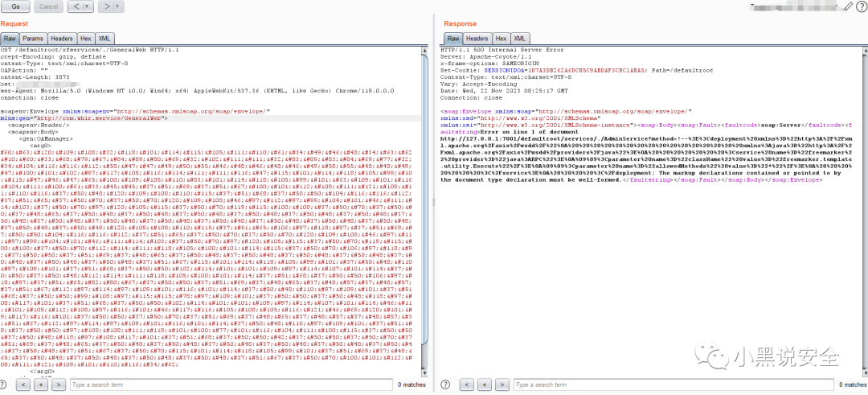The height and width of the screenshot is (395, 868).
Task: Switch to the Response Hex tab
Action: click(501, 39)
